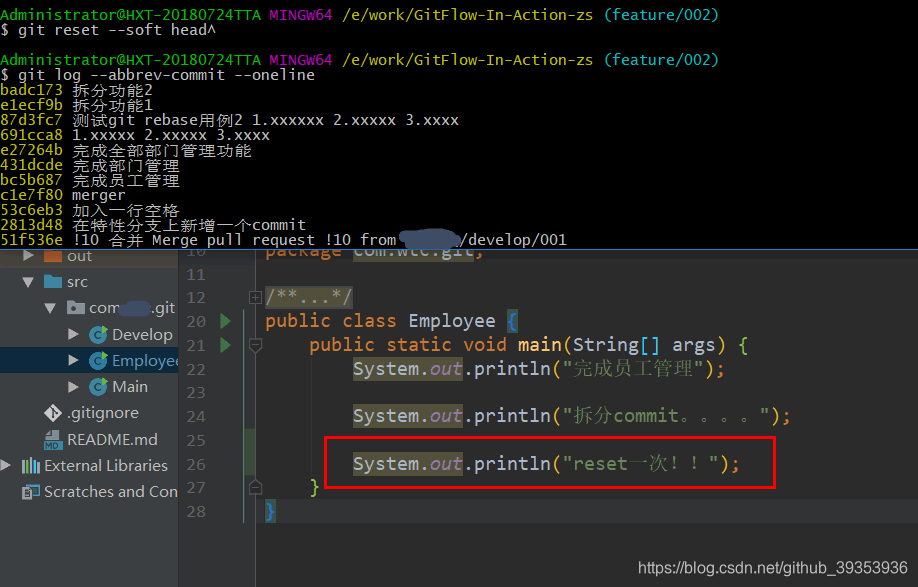Click line number 26 in the gutter
The width and height of the screenshot is (918, 587).
tap(196, 464)
